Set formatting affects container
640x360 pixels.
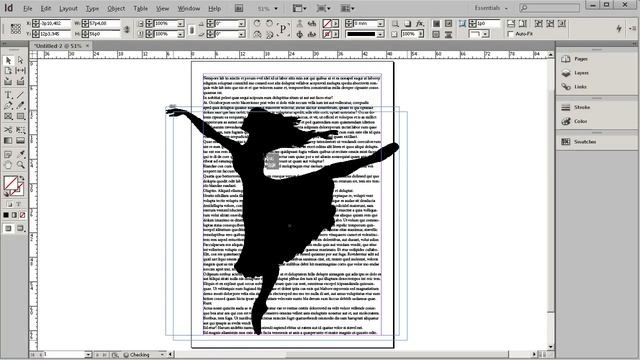click(x=9, y=204)
